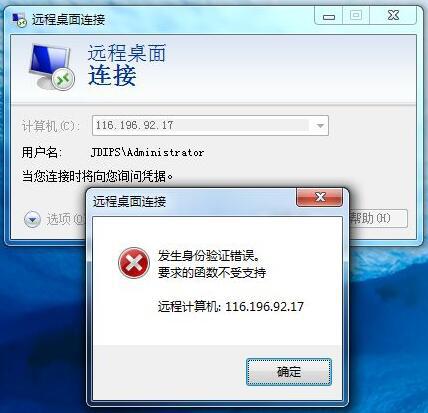
Task: Click the small title bar Remote Desktop icon
Action: (x=19, y=20)
